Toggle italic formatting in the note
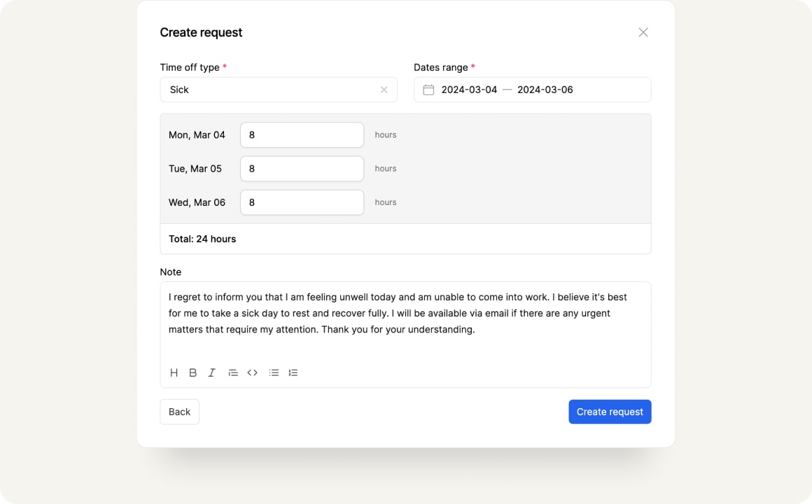The width and height of the screenshot is (812, 504). coord(211,372)
